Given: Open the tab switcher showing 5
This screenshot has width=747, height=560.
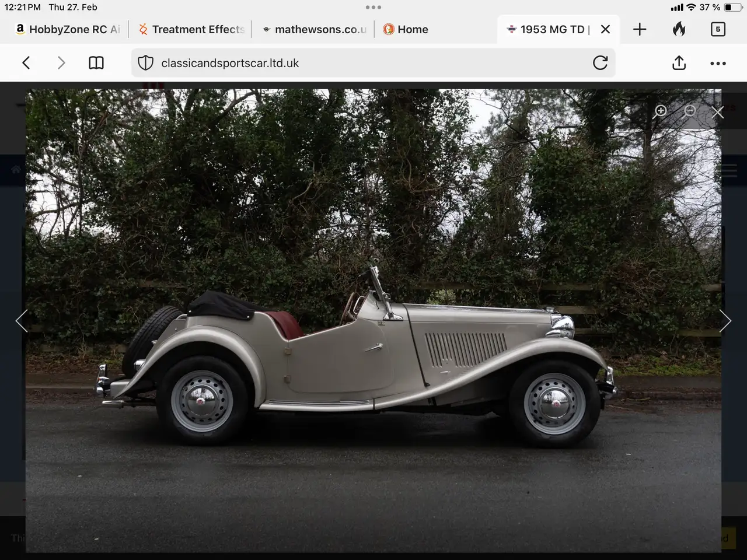Looking at the screenshot, I should point(718,29).
